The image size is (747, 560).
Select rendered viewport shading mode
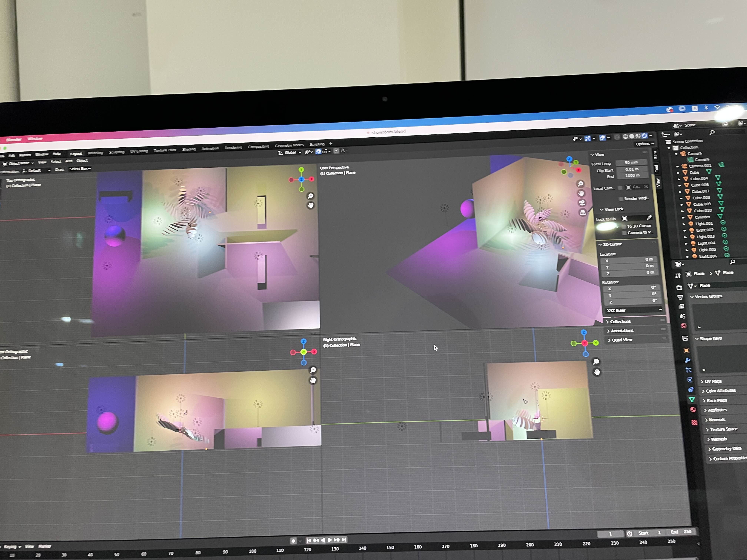[x=645, y=136]
